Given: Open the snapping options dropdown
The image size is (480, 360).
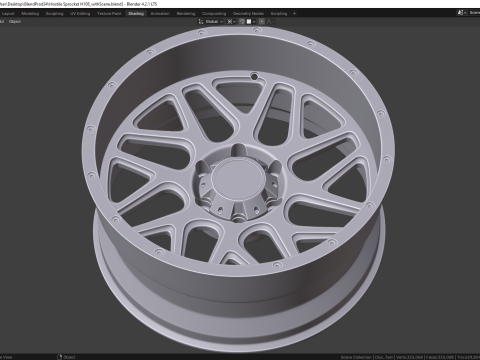Looking at the screenshot, I should pos(251,22).
